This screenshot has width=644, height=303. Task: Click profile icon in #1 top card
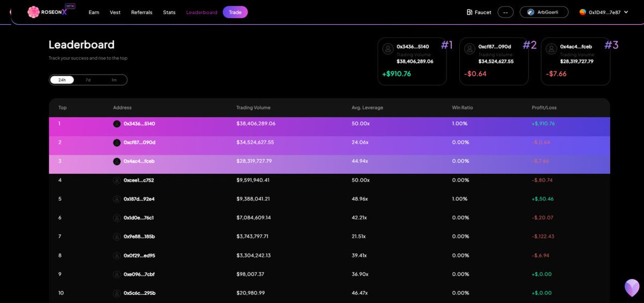[x=387, y=49]
